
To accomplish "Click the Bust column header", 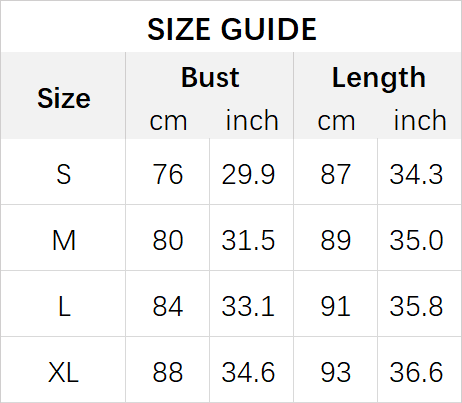I will pyautogui.click(x=210, y=77).
